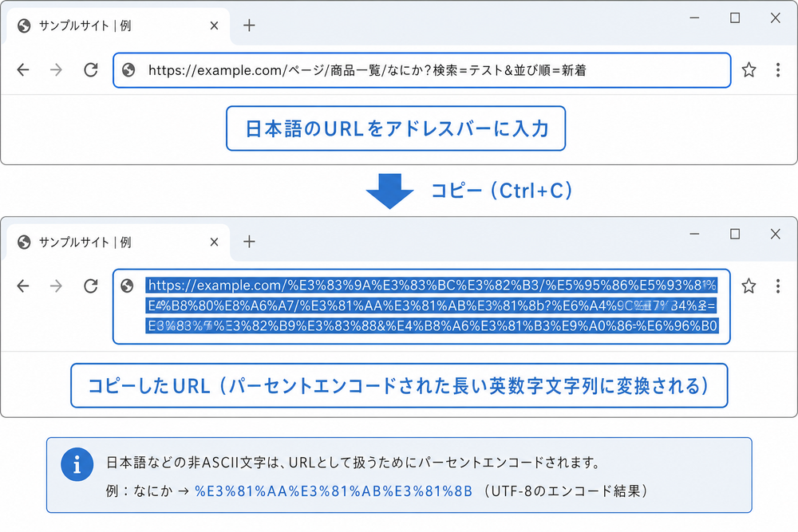Open new tab in top browser window
The height and width of the screenshot is (532, 798).
[249, 26]
